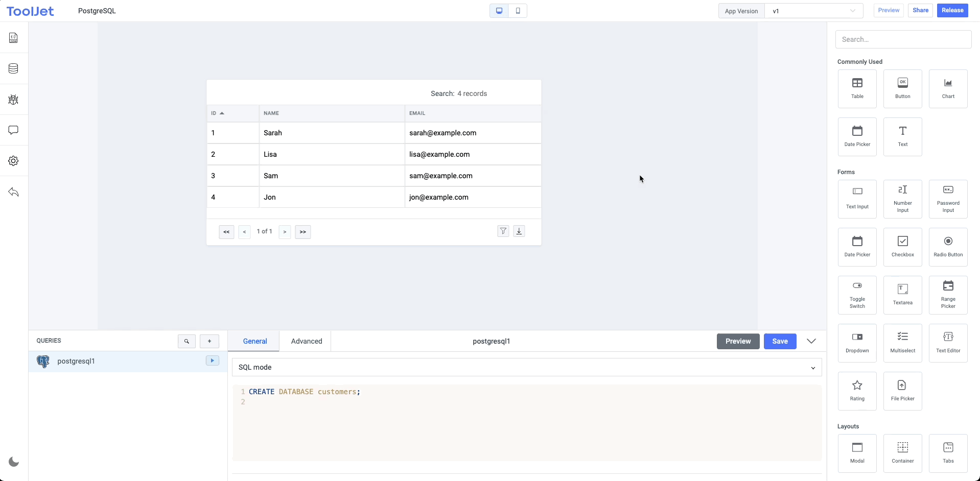This screenshot has width=980, height=481.
Task: Click the widget Search input field
Action: click(903, 39)
